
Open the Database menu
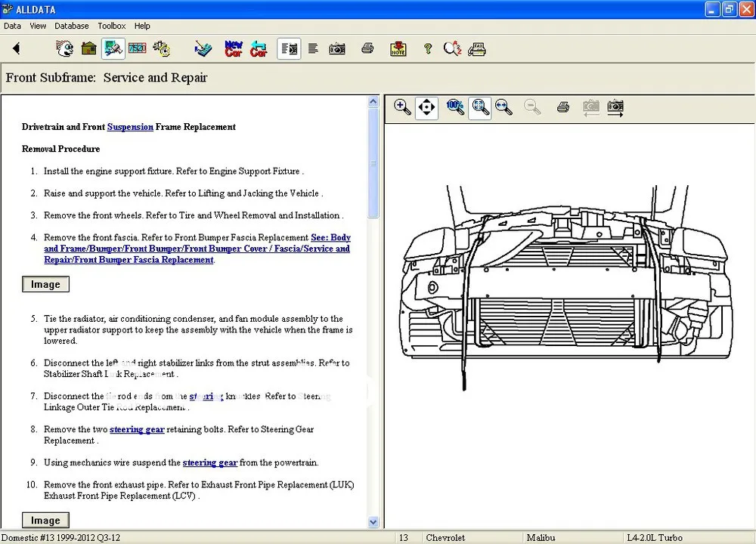71,26
